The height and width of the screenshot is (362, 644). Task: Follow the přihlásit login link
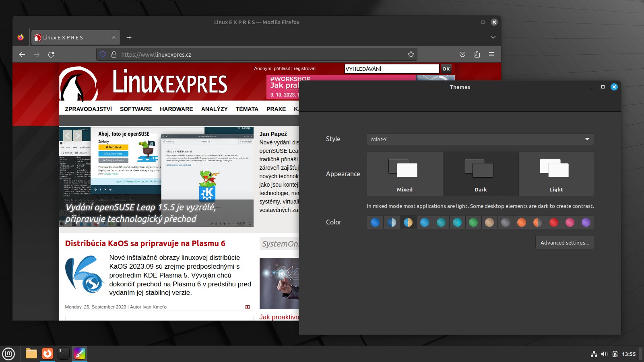click(282, 68)
